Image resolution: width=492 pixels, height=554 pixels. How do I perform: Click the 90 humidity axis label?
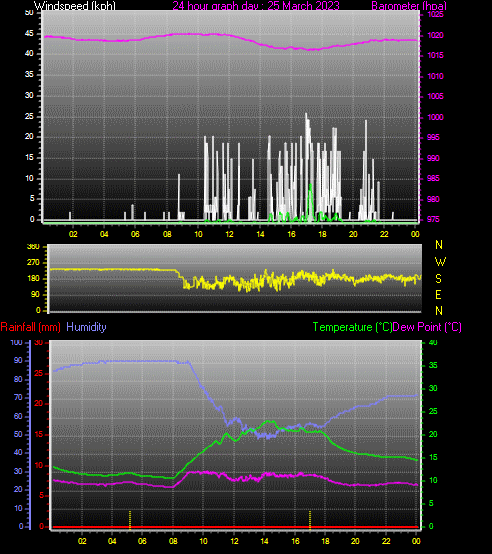[18, 360]
